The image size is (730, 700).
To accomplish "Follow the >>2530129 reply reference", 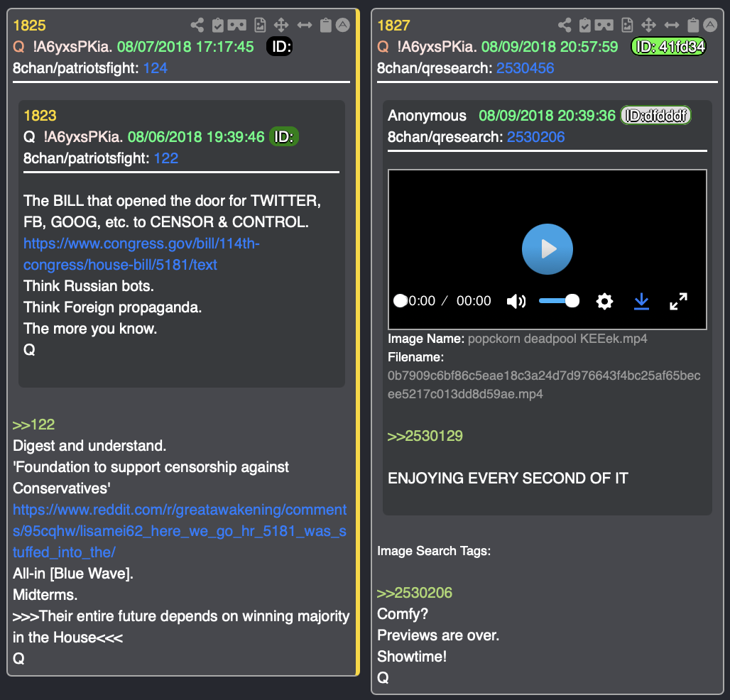I will pos(425,436).
